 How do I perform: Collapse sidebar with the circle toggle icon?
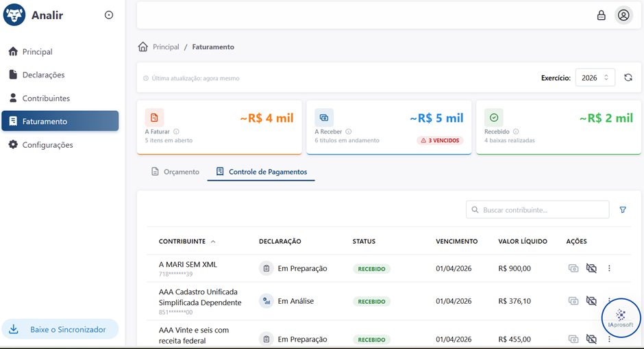click(x=109, y=15)
